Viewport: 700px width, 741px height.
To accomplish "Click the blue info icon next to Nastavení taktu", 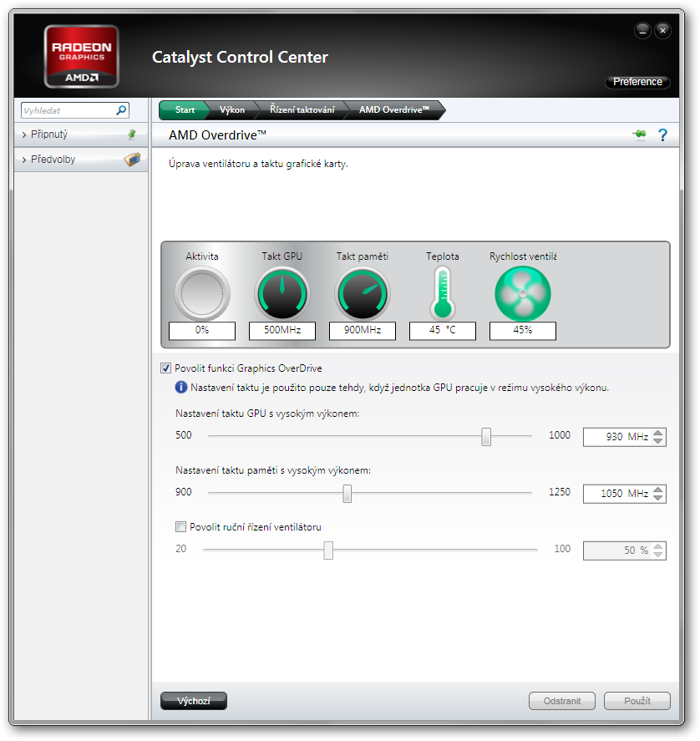I will coord(181,387).
